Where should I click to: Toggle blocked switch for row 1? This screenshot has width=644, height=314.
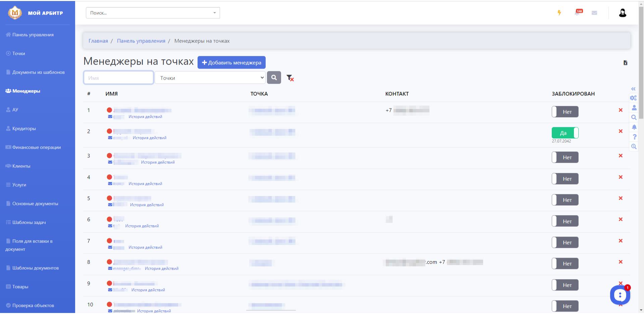[x=565, y=112]
